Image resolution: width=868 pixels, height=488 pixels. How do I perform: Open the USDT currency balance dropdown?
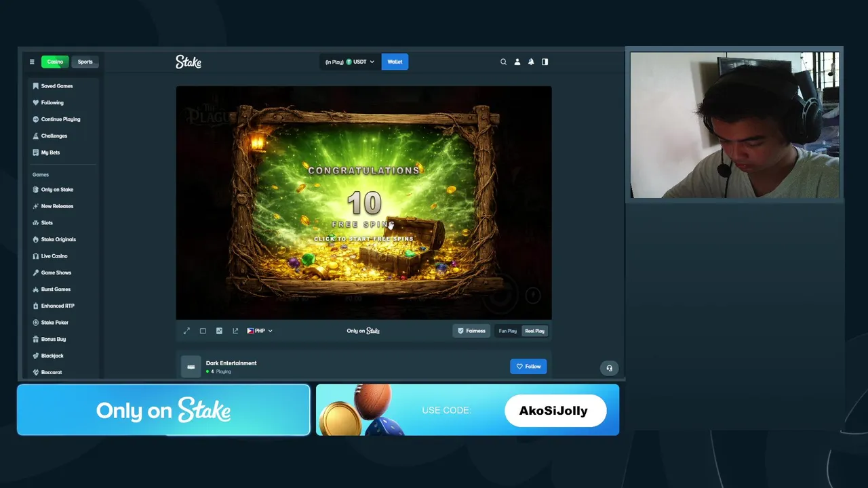pyautogui.click(x=350, y=62)
